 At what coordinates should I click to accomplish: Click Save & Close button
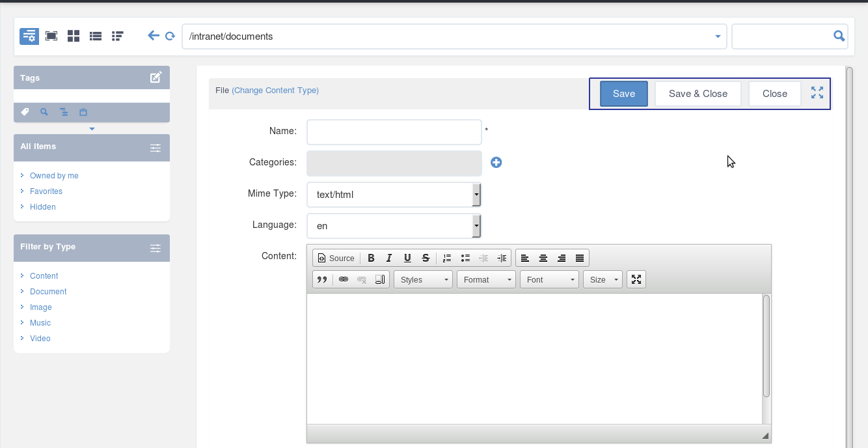[x=698, y=94]
